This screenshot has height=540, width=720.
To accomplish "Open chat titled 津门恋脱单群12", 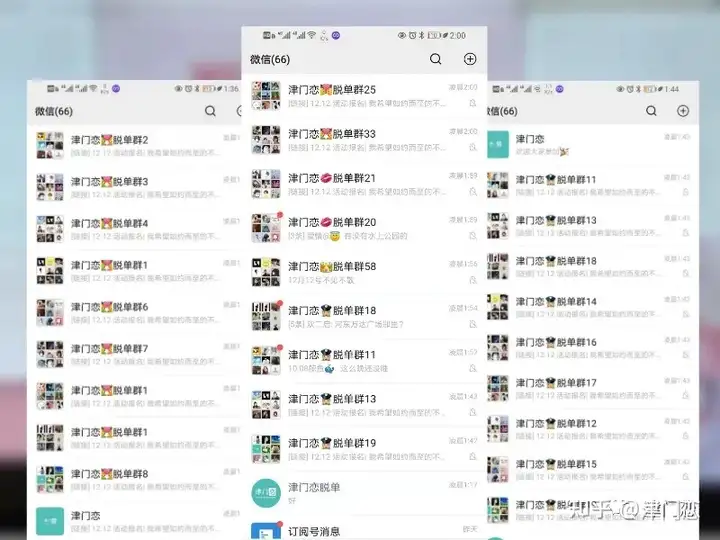I will click(556, 423).
